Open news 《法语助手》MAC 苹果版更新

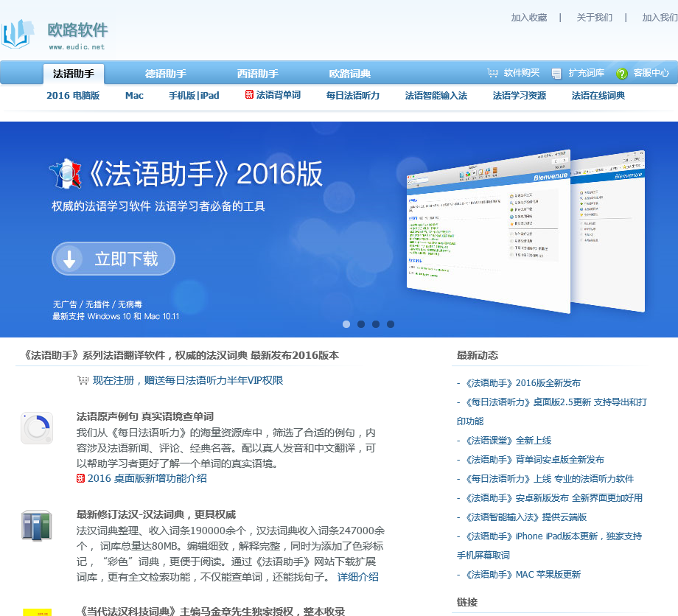[523, 575]
